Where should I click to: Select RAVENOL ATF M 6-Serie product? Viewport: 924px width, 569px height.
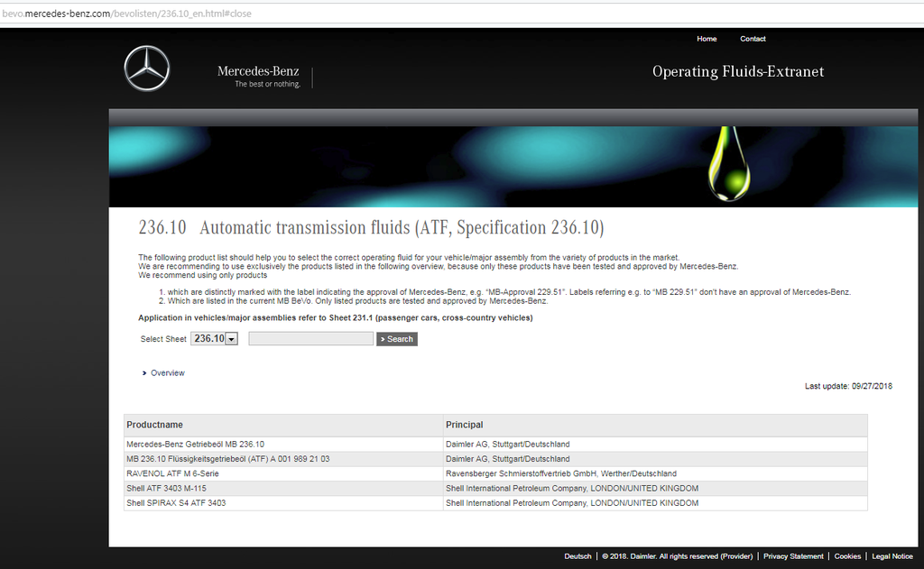[172, 473]
